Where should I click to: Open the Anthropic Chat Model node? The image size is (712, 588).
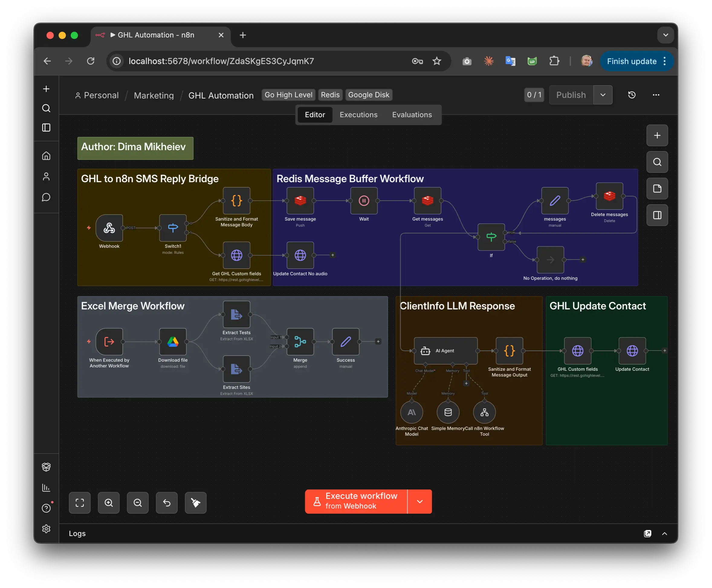tap(412, 412)
